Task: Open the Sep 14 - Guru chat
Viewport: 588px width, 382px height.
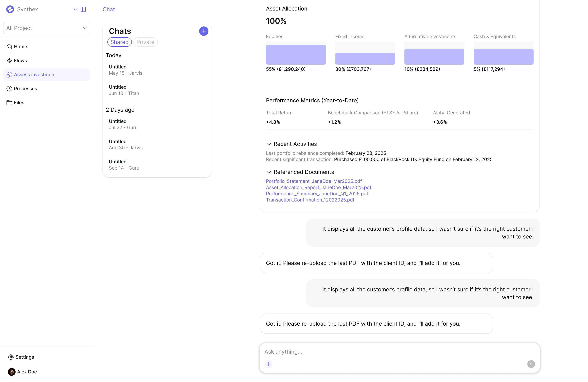Action: 157,165
